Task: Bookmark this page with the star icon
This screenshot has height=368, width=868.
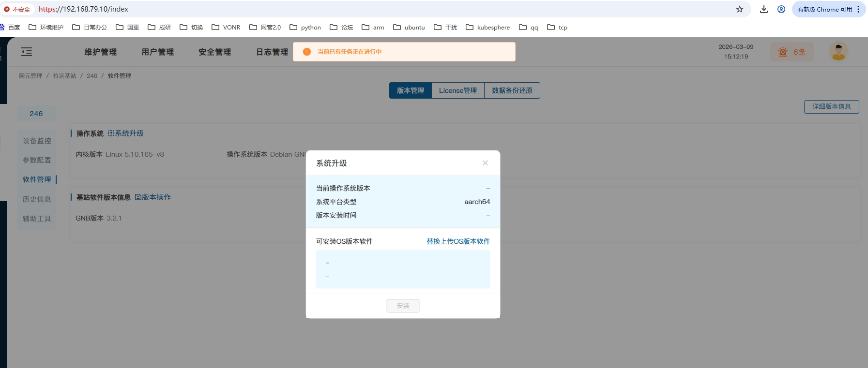Action: (x=739, y=9)
